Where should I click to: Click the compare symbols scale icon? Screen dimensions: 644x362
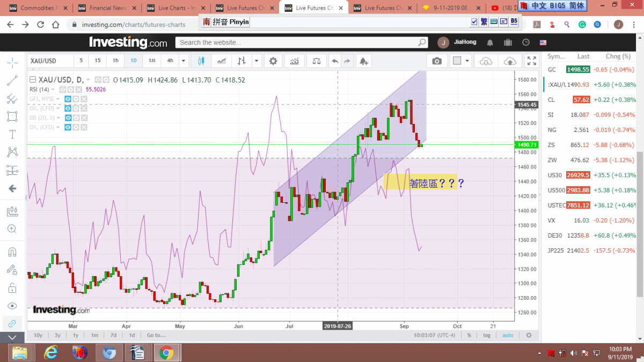[x=317, y=61]
